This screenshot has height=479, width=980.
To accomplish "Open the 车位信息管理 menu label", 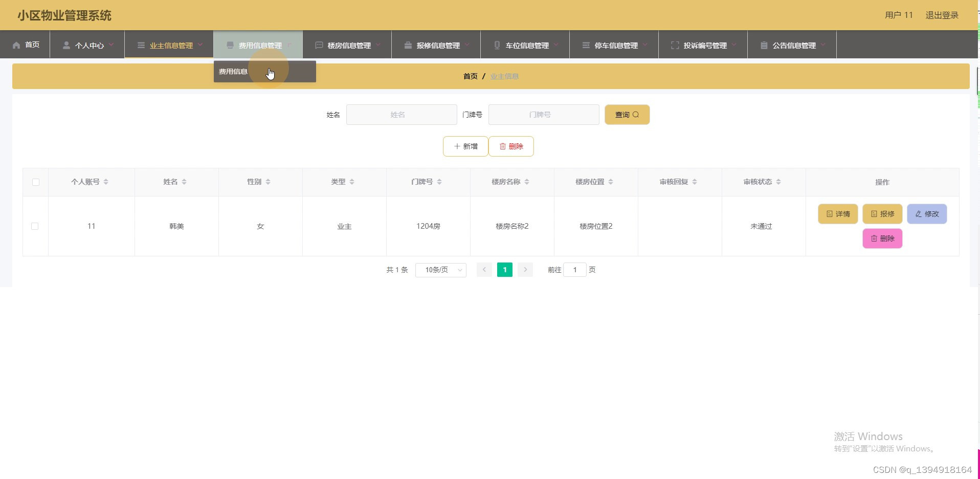I will click(x=527, y=46).
